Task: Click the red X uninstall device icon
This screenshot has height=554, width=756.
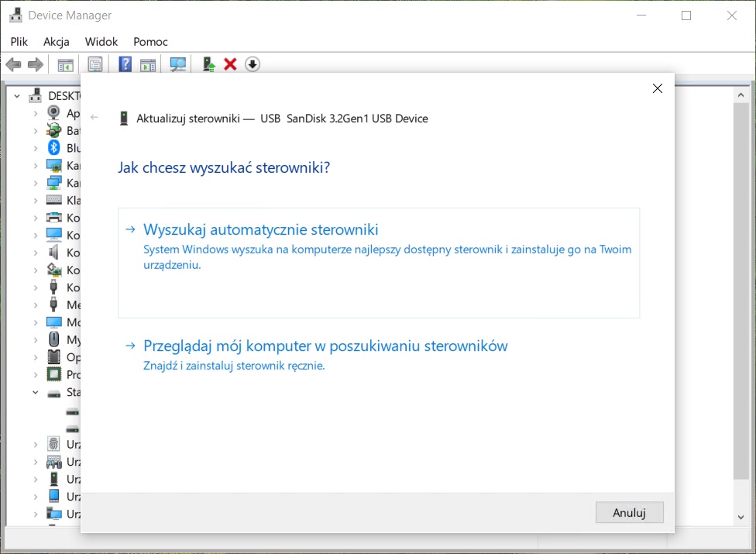Action: [x=230, y=64]
